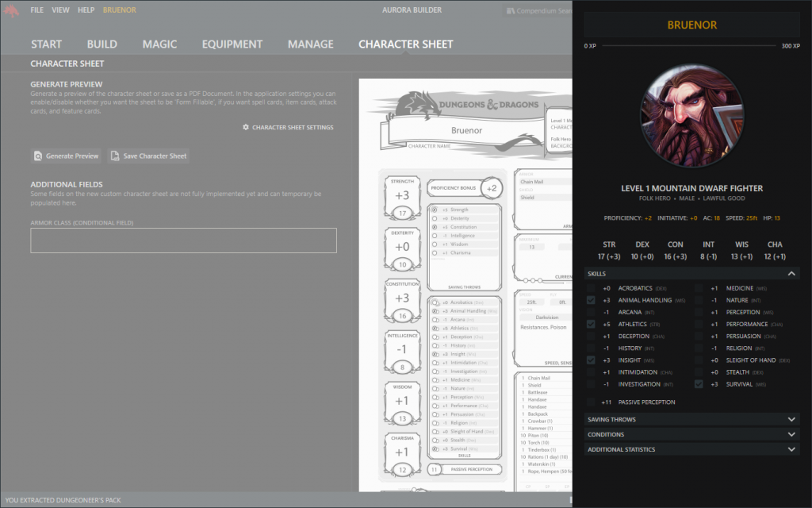Toggle the Deception skill checkbox
This screenshot has height=508, width=812.
point(591,336)
